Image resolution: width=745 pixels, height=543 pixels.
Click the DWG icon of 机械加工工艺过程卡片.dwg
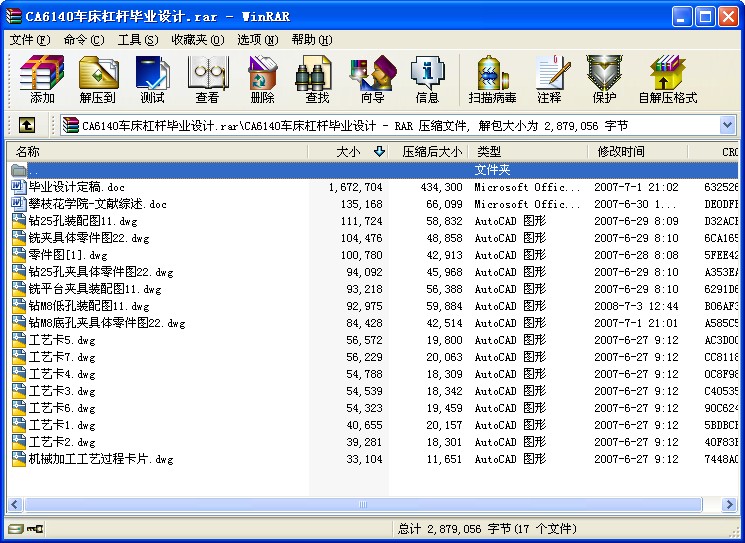pyautogui.click(x=19, y=458)
